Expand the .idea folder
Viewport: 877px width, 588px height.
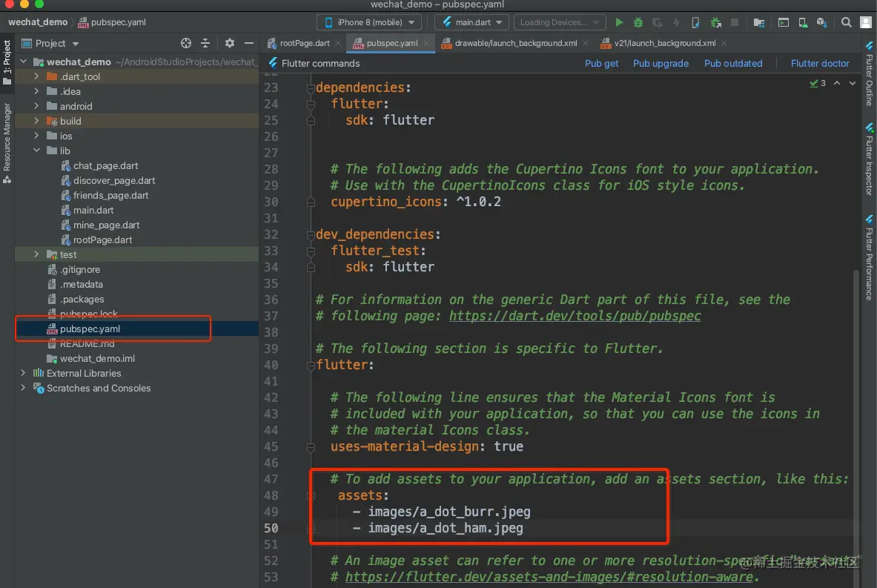pyautogui.click(x=36, y=91)
